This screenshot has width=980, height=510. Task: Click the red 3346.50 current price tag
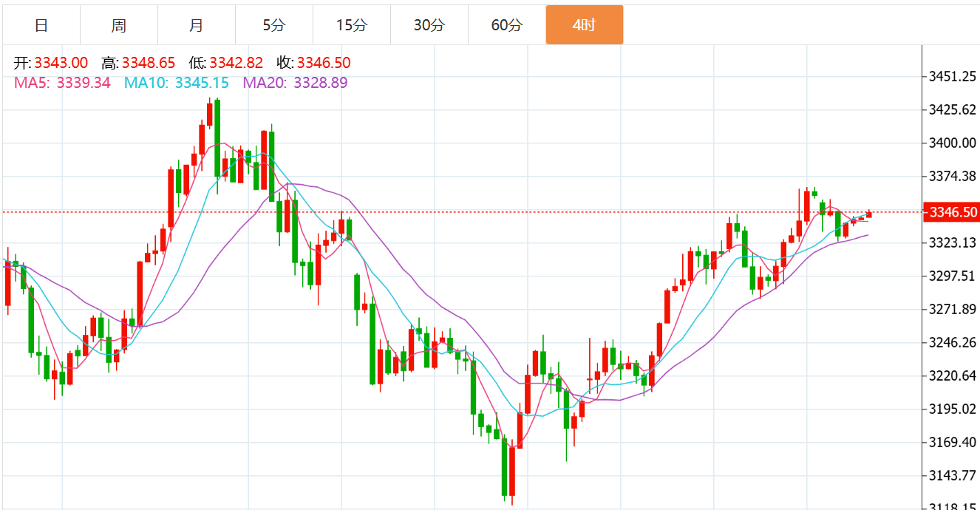pos(953,212)
